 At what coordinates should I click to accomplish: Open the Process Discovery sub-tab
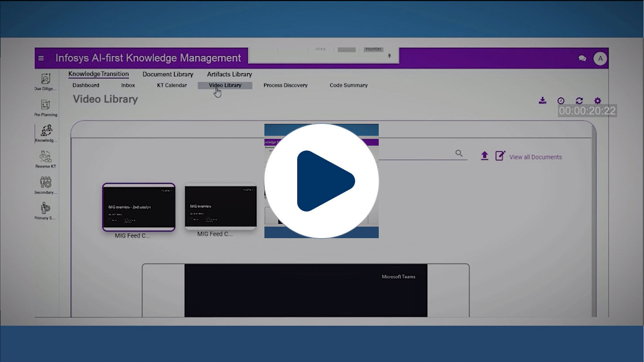pos(285,85)
